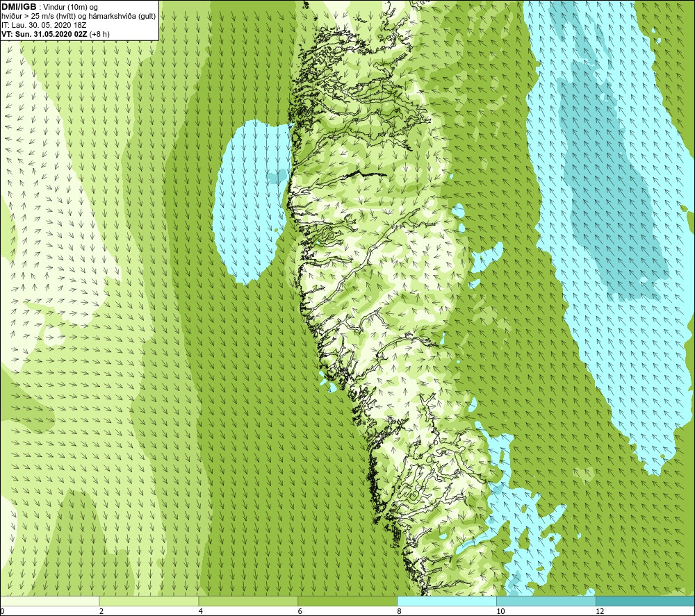Click the legend label '8'
This screenshot has width=695, height=616.
[399, 612]
